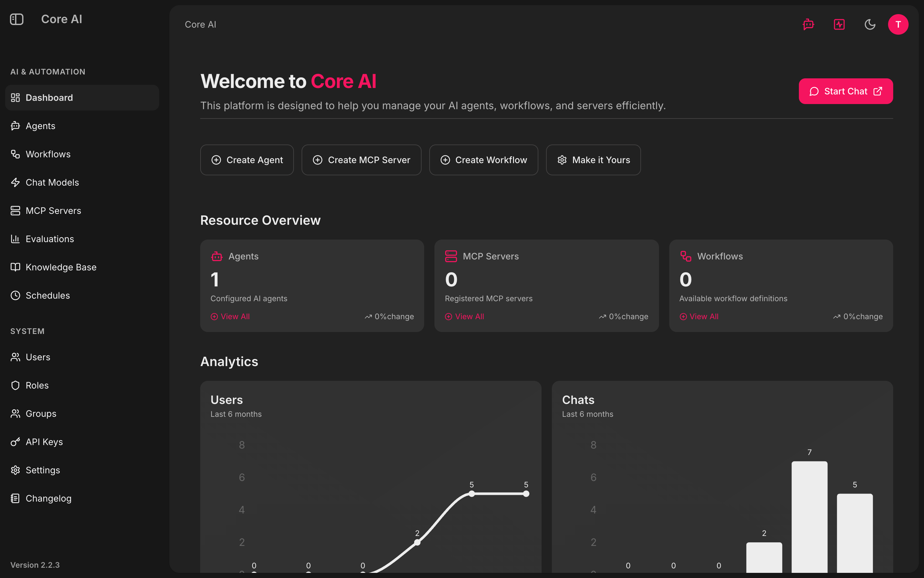This screenshot has height=578, width=924.
Task: Open Changelog in the sidebar
Action: (x=82, y=498)
